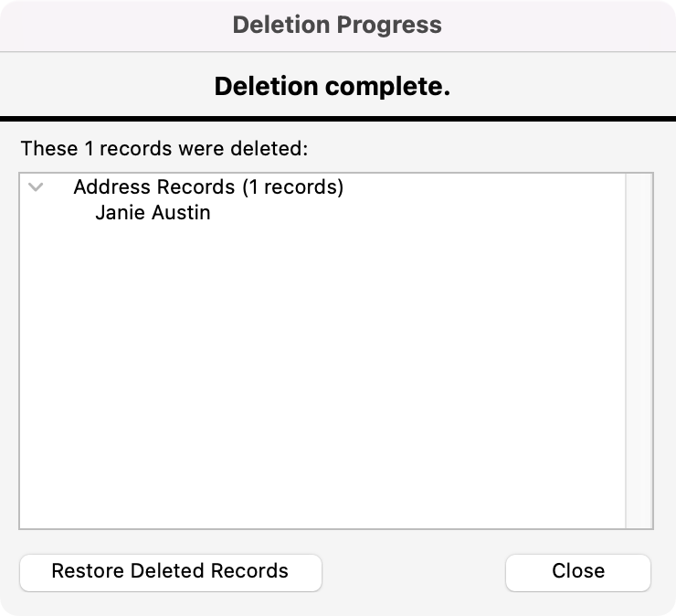Click the 'Deletion complete.' status heading
This screenshot has width=676, height=616.
click(332, 87)
